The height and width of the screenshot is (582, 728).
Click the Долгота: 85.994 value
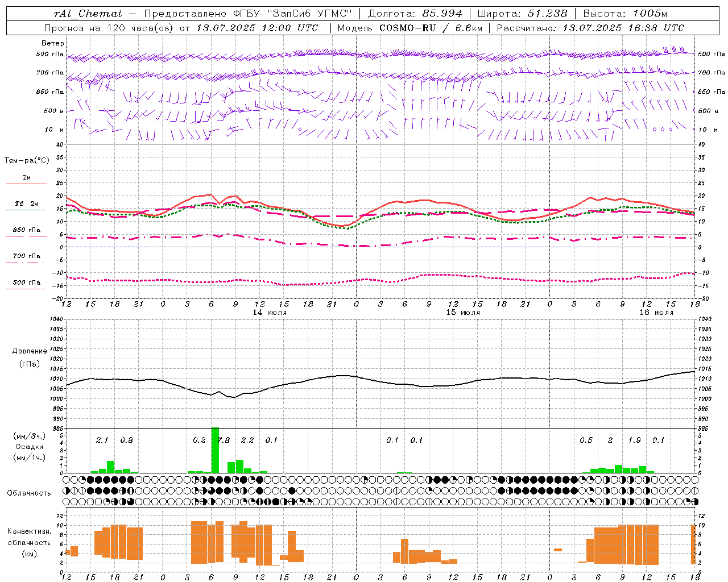click(415, 13)
